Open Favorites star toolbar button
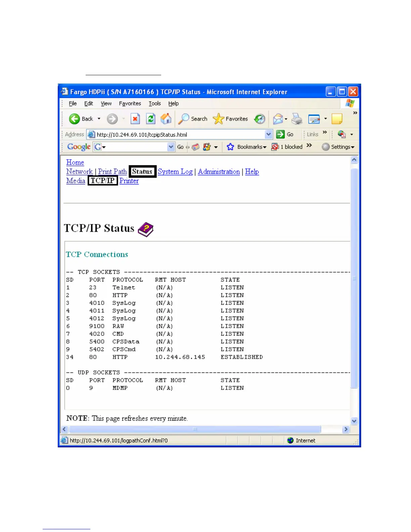This screenshot has width=411, height=532. (230, 119)
